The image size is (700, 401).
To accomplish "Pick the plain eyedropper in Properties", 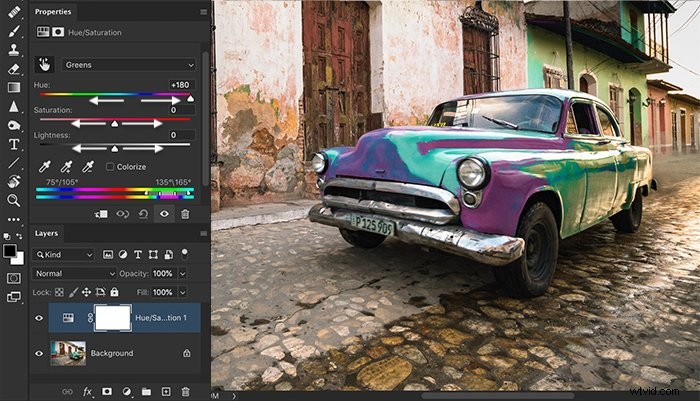I will point(45,167).
